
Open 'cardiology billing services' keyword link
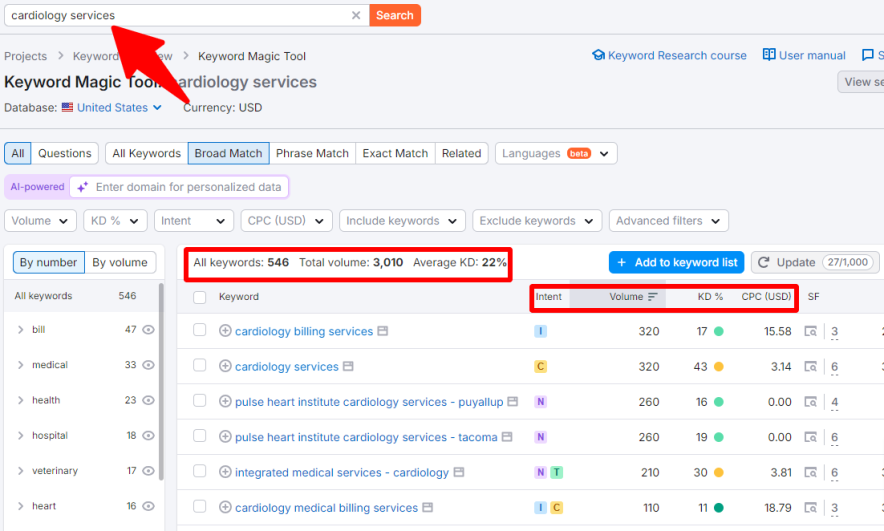(x=304, y=331)
